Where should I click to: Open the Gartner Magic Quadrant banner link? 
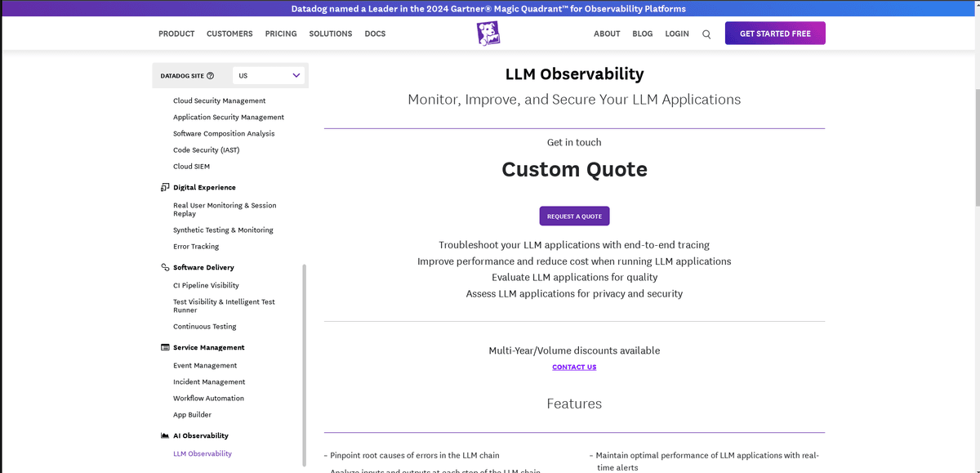pos(490,8)
